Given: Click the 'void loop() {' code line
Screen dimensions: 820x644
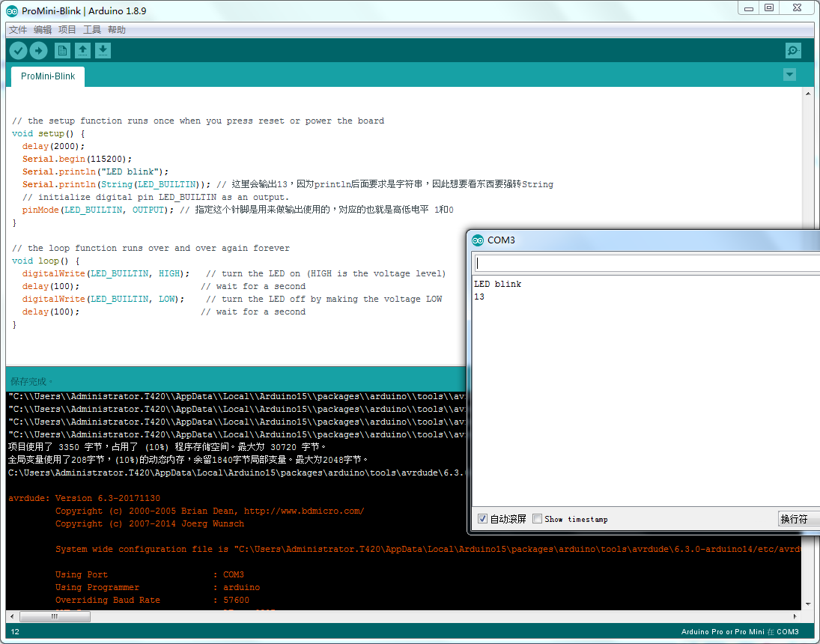Looking at the screenshot, I should 46,261.
